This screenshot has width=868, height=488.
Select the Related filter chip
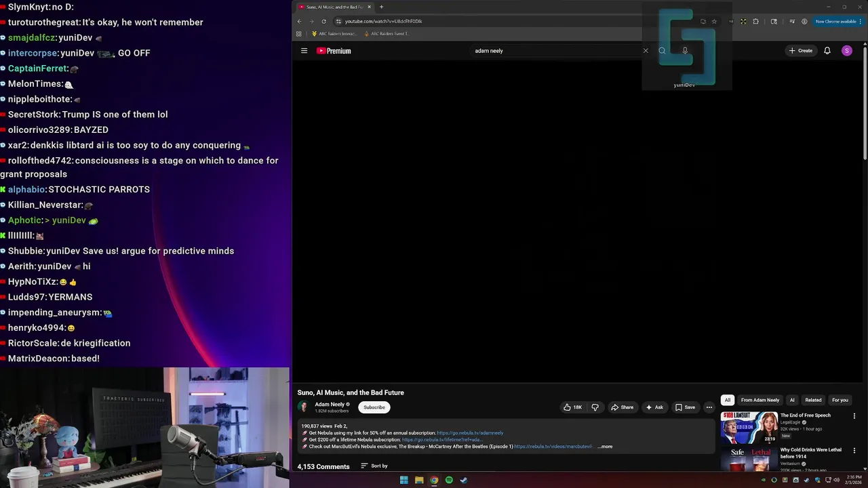(x=813, y=400)
